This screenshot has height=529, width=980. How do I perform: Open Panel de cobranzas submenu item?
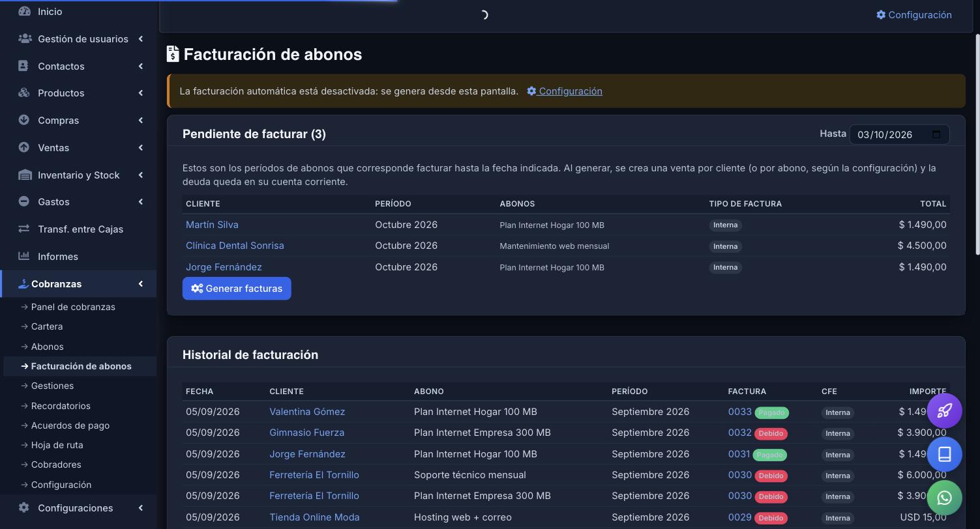73,307
